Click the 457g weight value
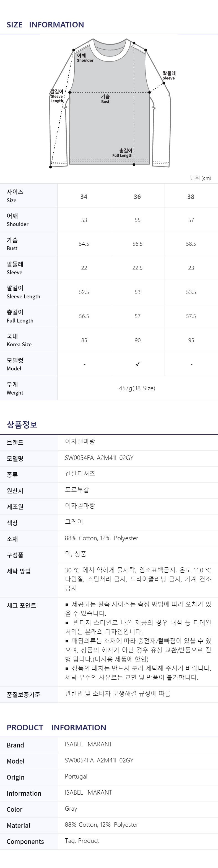The width and height of the screenshot is (218, 868). coord(137,388)
